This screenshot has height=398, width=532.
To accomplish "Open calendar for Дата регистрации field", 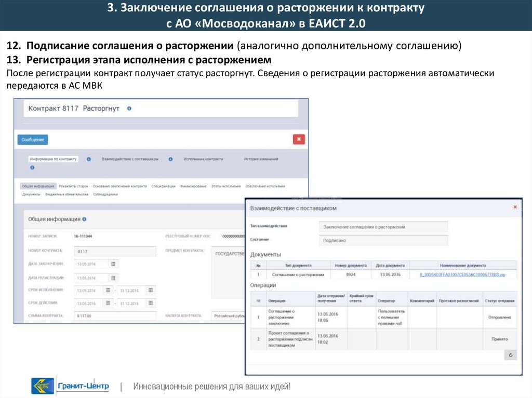I will [x=113, y=278].
